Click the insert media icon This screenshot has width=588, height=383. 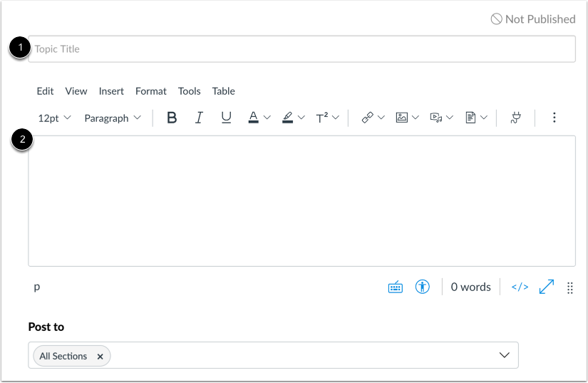coord(435,118)
